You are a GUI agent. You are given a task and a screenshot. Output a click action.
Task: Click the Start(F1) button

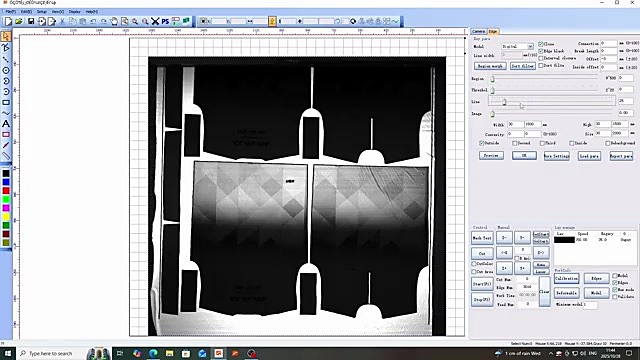click(482, 284)
